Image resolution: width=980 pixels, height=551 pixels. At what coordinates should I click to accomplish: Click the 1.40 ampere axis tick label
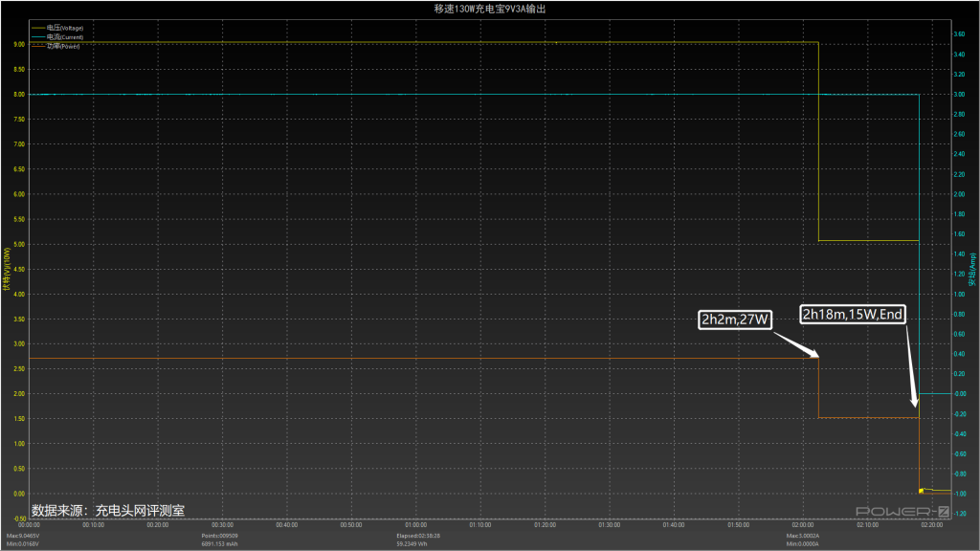(959, 254)
